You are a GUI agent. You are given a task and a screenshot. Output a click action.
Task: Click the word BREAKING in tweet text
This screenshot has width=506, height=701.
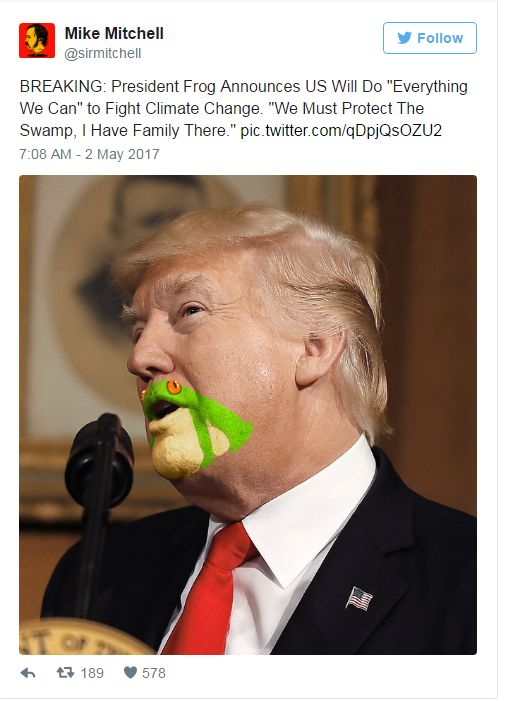tap(63, 86)
